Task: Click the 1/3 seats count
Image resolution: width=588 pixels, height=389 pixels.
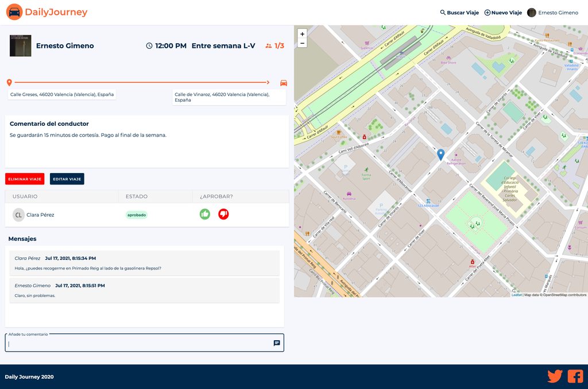Action: [x=280, y=46]
